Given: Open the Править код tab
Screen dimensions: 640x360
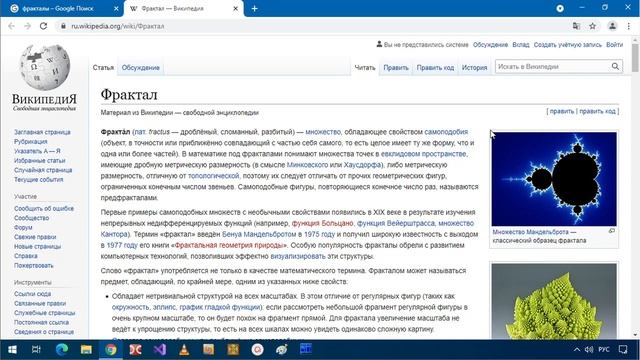Looking at the screenshot, I should point(435,68).
